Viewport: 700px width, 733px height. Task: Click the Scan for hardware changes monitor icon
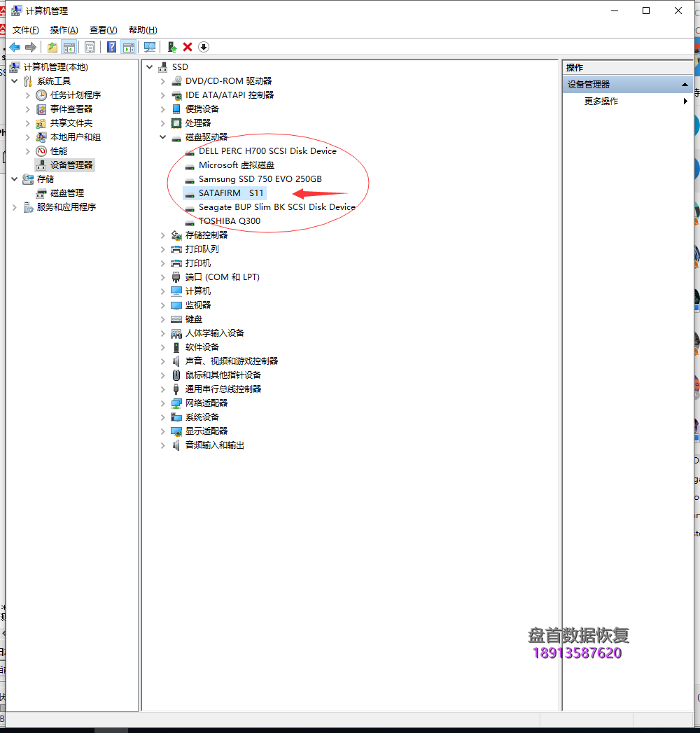(x=150, y=47)
